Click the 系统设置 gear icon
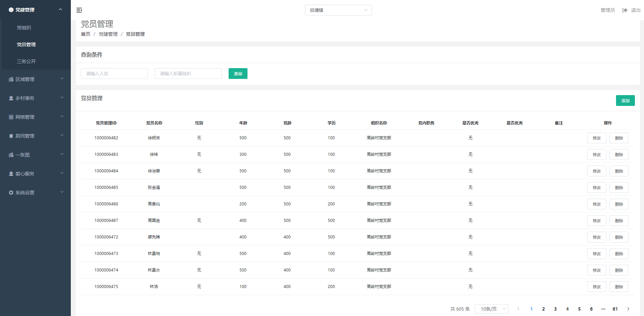The width and height of the screenshot is (644, 316). tap(11, 193)
